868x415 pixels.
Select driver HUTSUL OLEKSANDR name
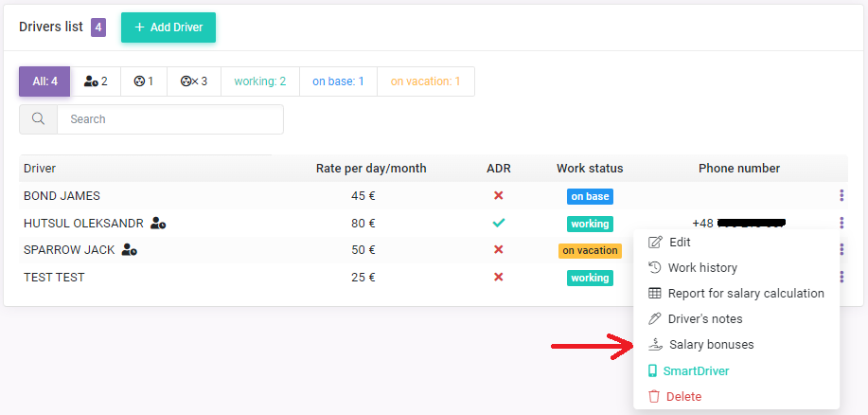[x=83, y=224]
